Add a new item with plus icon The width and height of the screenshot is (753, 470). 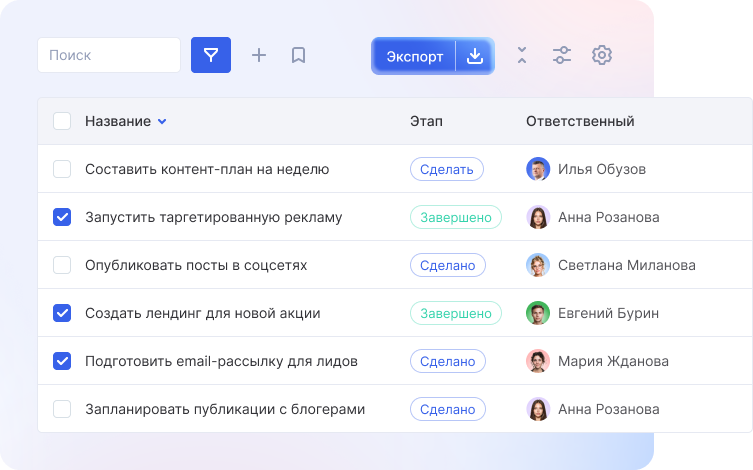click(x=259, y=55)
